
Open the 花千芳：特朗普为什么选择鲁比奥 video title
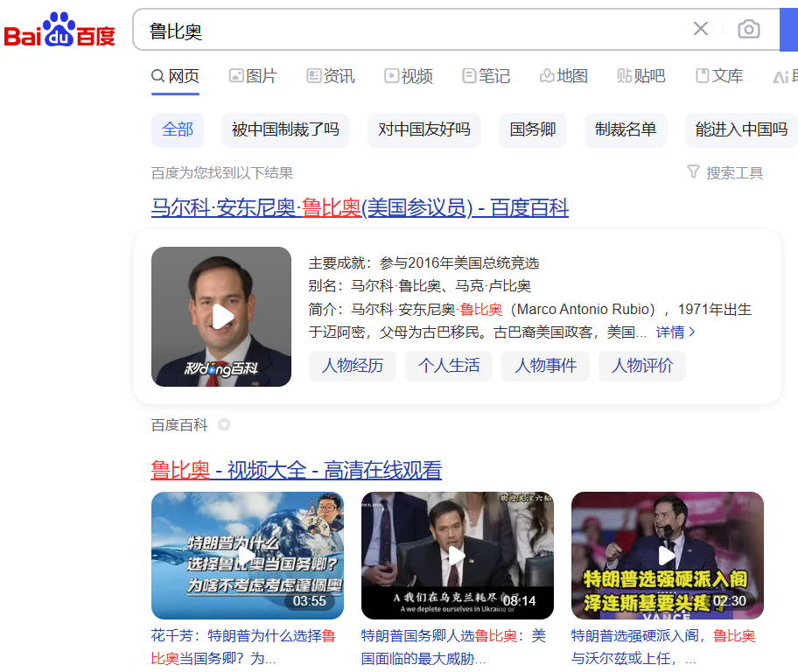coord(243,647)
